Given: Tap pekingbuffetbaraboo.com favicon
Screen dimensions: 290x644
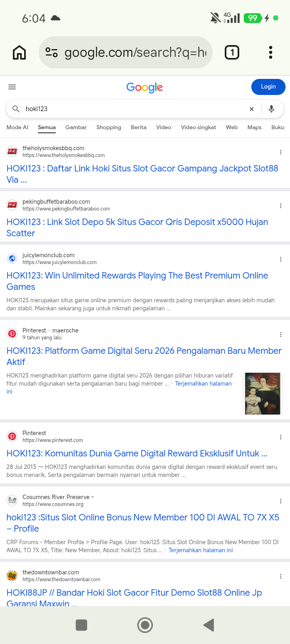Looking at the screenshot, I should click(12, 205).
